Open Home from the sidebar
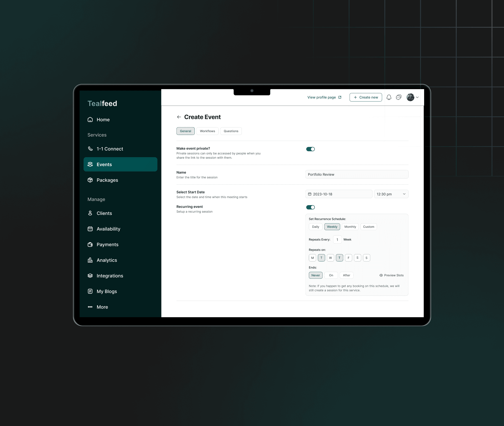 coord(103,120)
